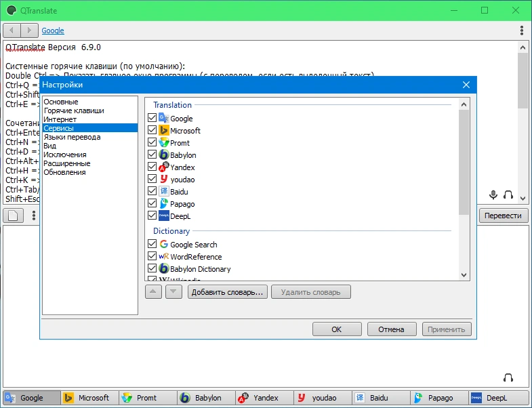
Task: Click the headphones listen icon in translation pane
Action: [x=508, y=378]
